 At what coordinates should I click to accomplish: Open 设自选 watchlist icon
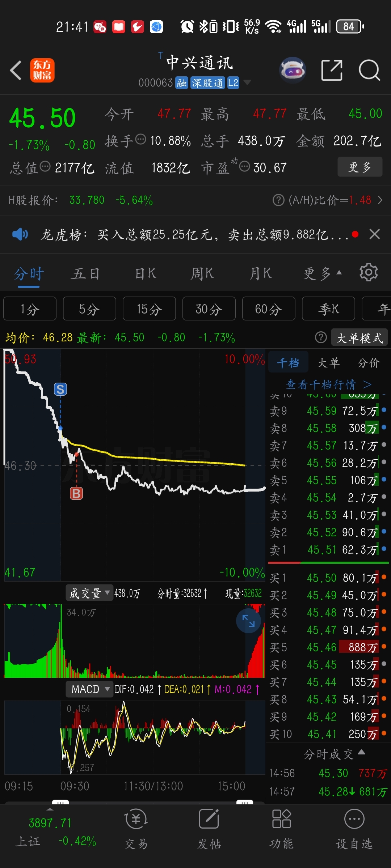(354, 830)
